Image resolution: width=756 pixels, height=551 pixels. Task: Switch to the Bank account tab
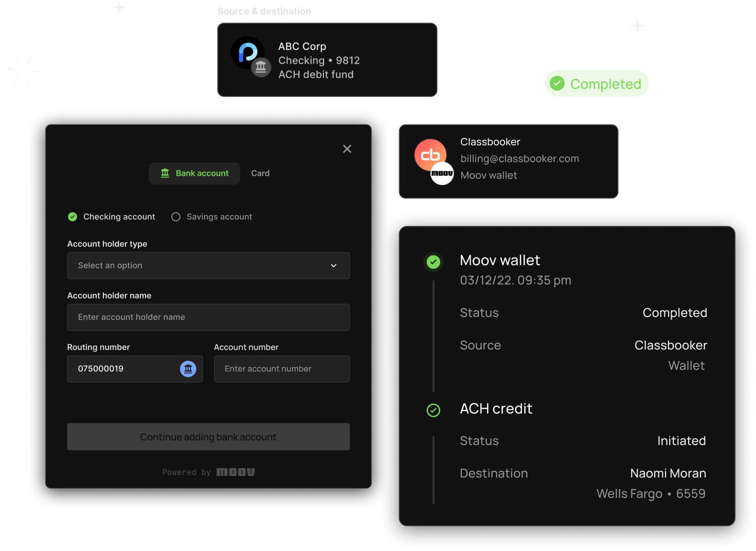[x=194, y=173]
